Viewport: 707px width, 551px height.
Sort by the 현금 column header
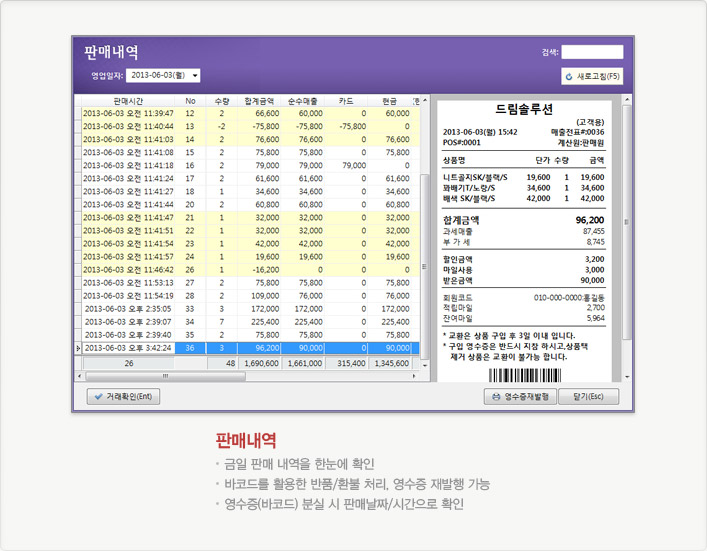[389, 101]
